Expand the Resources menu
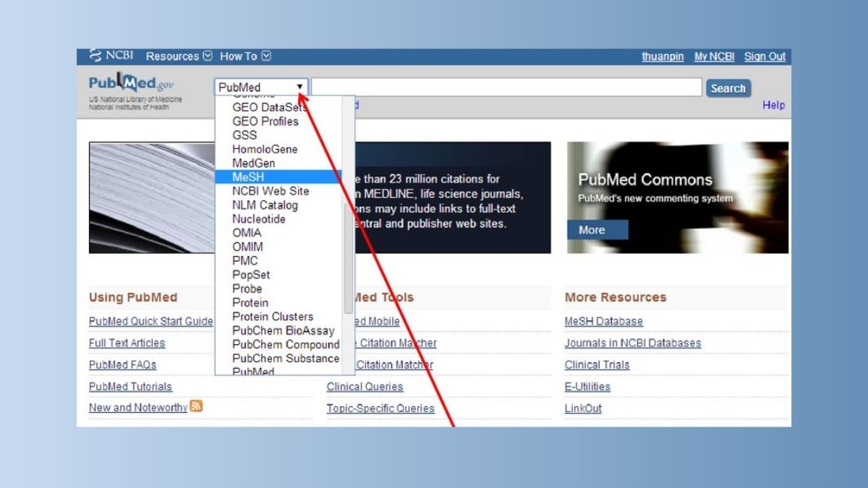Viewport: 868px width, 488px height. tap(179, 56)
